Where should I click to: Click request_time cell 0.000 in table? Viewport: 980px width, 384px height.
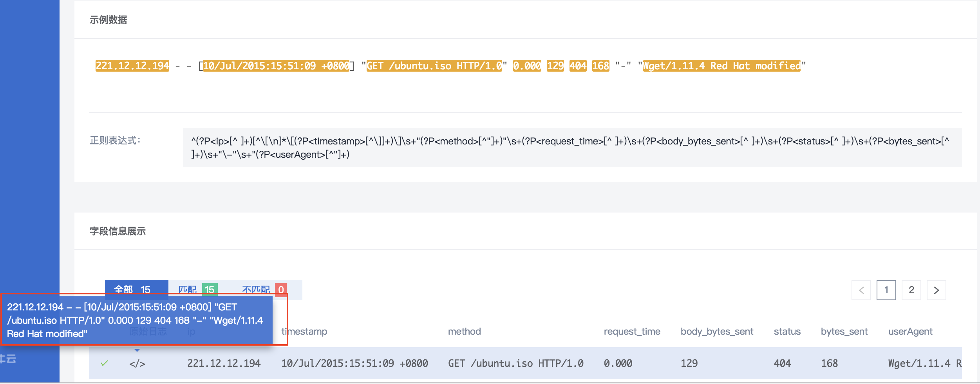(x=618, y=363)
